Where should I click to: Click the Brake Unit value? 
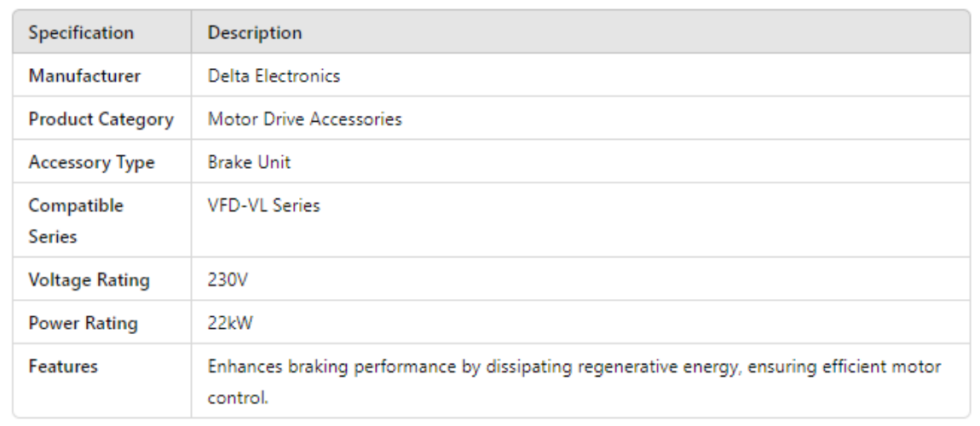249,163
